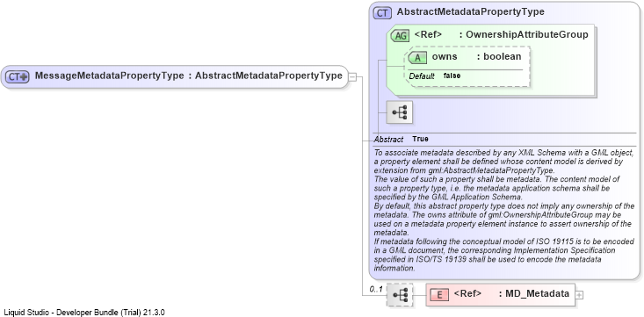The image size is (644, 317).
Task: Click the CT icon of MessageMetadataPropertyType
Action: click(x=18, y=76)
